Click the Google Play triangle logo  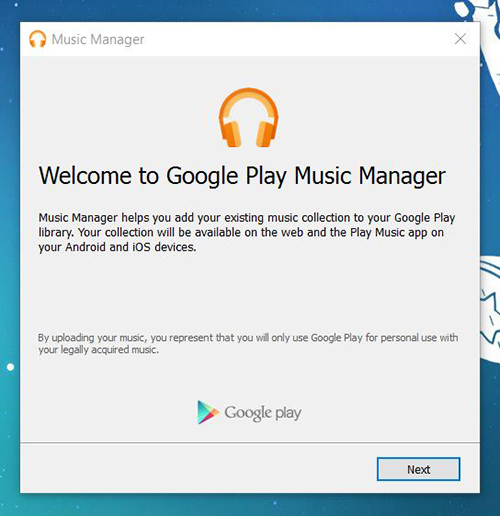coord(207,412)
